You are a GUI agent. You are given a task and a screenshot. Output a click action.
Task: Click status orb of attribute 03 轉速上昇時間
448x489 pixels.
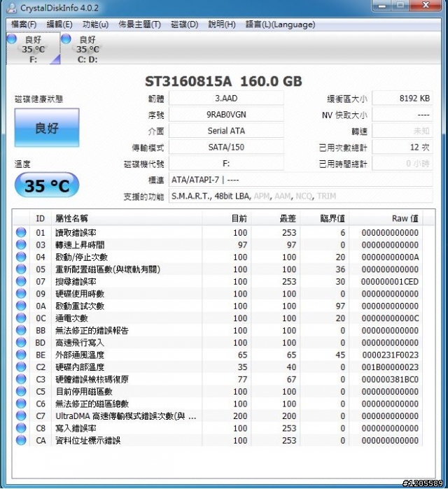point(21,245)
